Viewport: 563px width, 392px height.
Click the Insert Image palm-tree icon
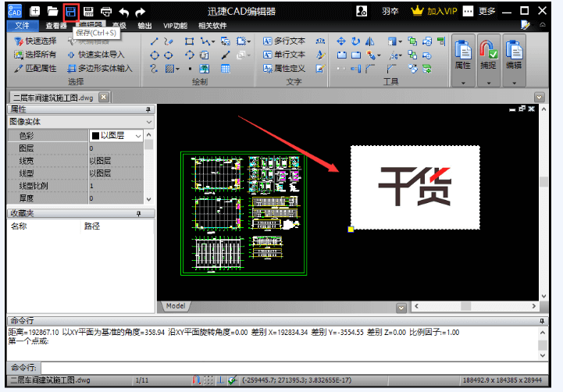(205, 69)
